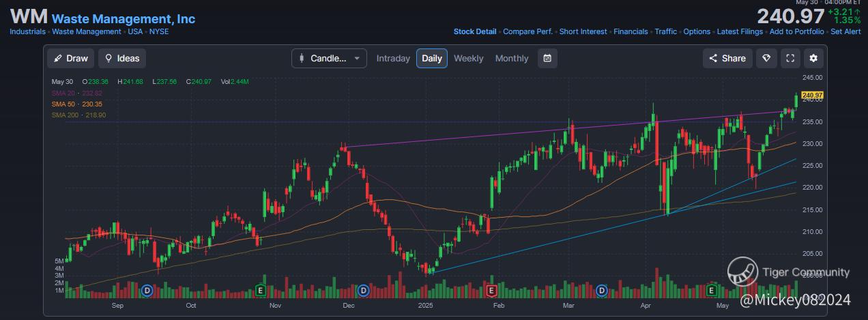Click the 240.97 current price tag on axis
This screenshot has height=320, width=868.
point(813,95)
